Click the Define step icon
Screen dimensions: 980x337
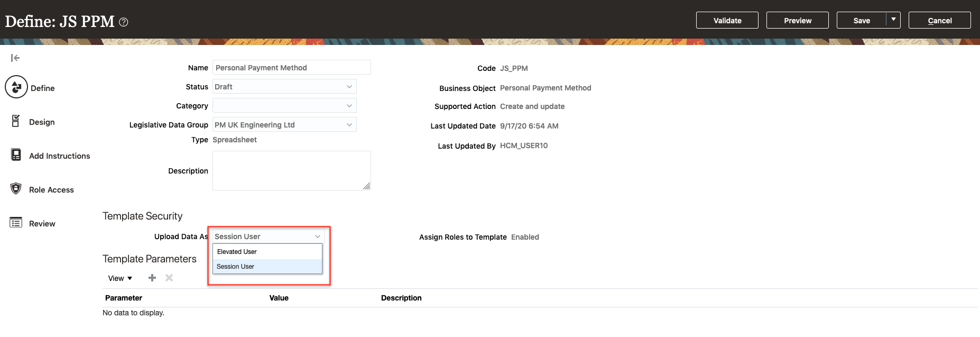pos(16,87)
